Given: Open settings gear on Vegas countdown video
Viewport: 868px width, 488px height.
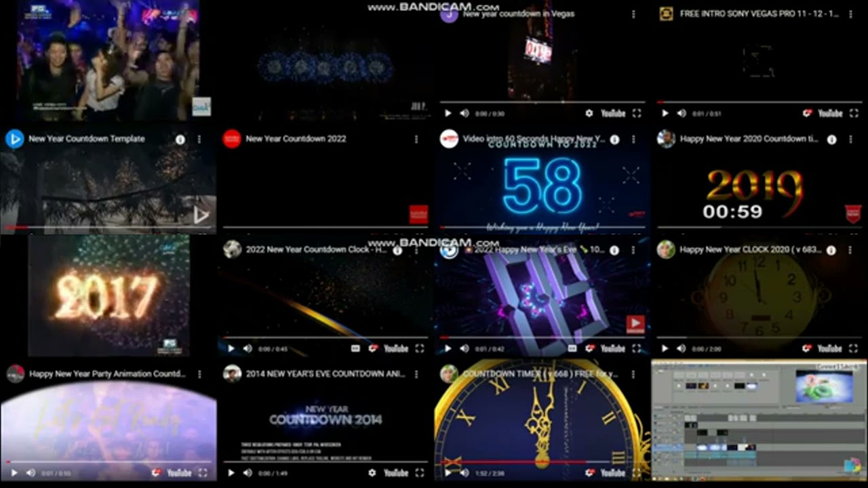Looking at the screenshot, I should [x=589, y=113].
